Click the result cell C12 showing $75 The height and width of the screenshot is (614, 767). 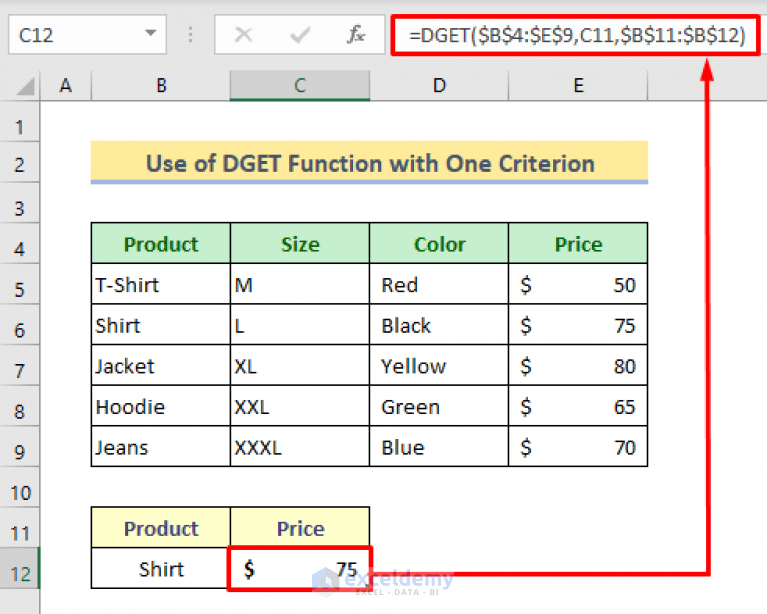coord(300,569)
